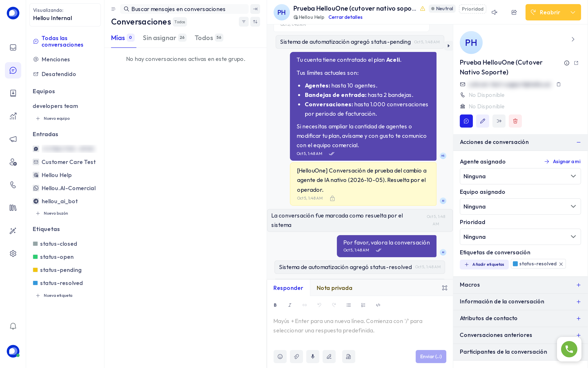This screenshot has height=368, width=588.
Task: Delete contact with the red trash icon
Action: coord(515,121)
